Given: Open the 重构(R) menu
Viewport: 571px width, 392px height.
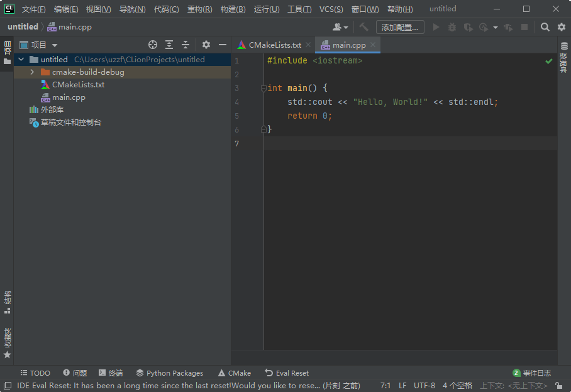Looking at the screenshot, I should click(x=199, y=9).
